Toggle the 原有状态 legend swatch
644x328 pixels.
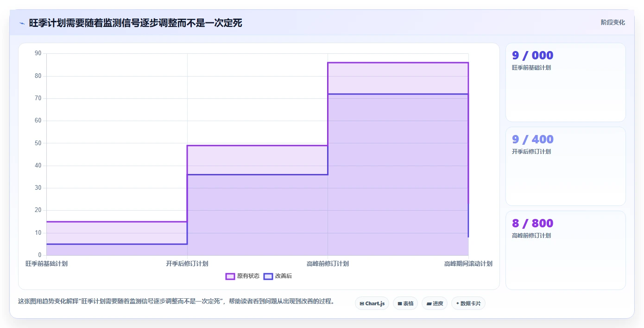tap(230, 276)
